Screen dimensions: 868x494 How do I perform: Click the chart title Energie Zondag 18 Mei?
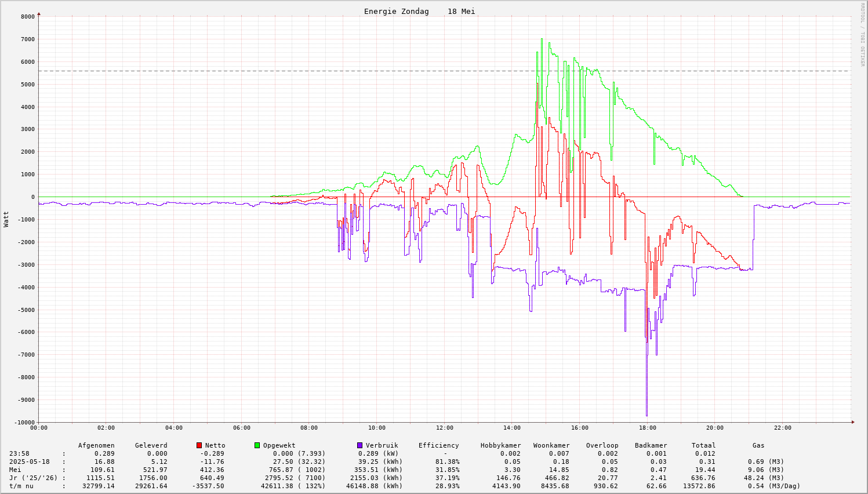point(419,12)
